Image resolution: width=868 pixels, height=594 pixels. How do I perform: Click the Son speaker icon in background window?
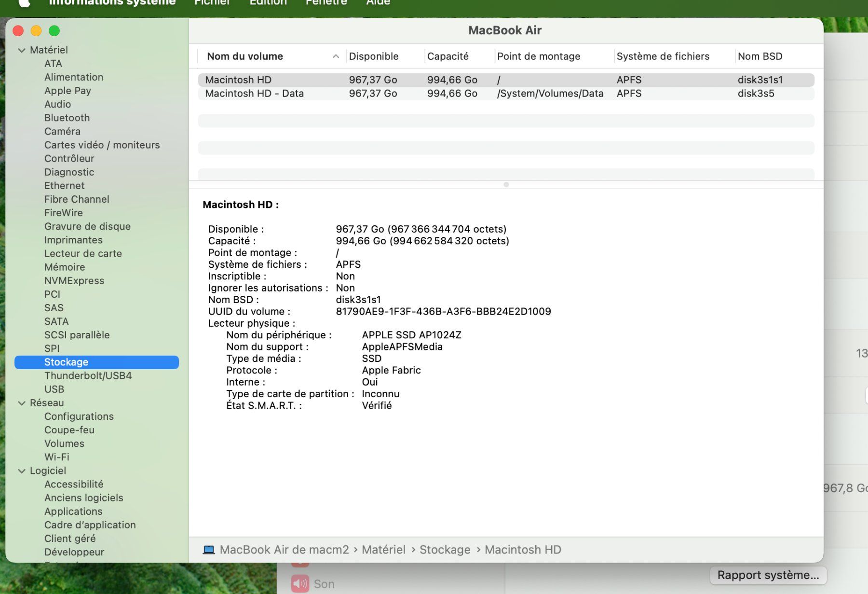[x=300, y=584]
